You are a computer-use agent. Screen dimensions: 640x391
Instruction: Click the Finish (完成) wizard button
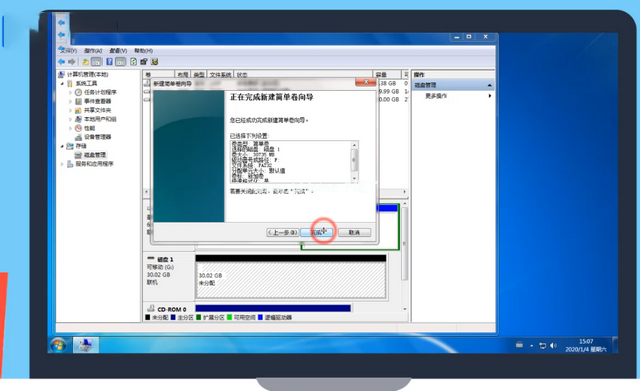click(x=317, y=232)
